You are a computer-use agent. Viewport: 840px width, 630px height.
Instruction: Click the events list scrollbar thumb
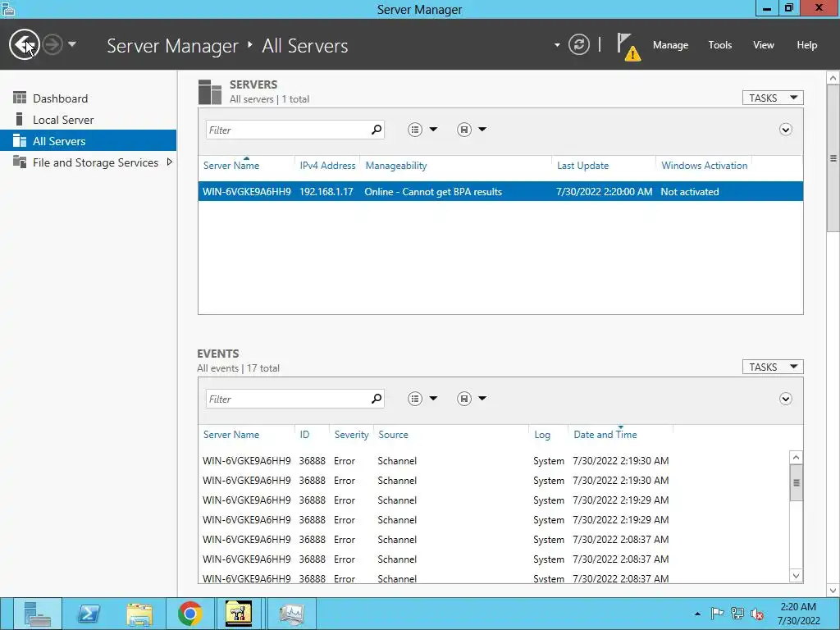pos(796,482)
